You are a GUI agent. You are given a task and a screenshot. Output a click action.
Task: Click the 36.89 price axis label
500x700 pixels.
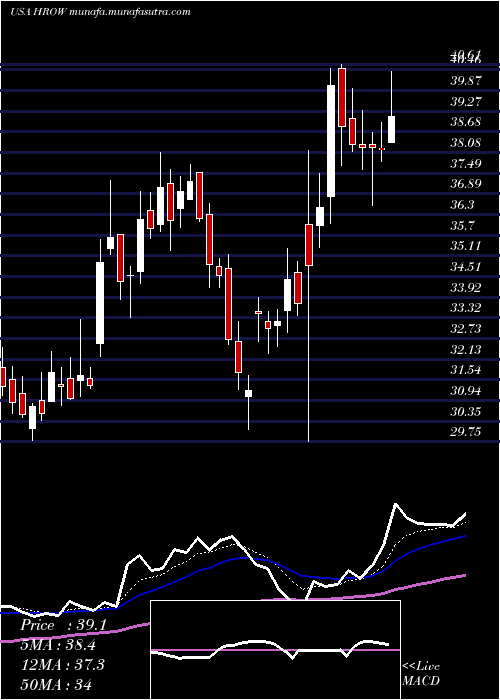466,184
